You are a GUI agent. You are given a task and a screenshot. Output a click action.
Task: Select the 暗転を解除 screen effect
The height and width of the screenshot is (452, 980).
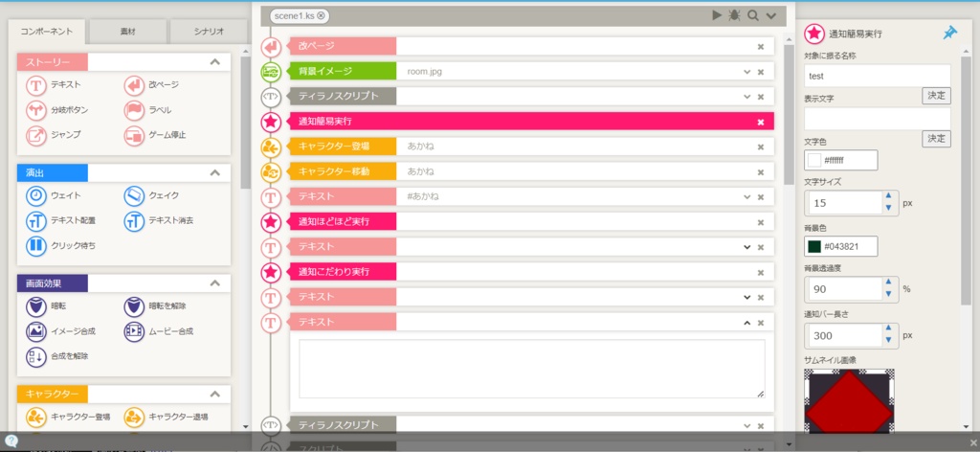[155, 306]
